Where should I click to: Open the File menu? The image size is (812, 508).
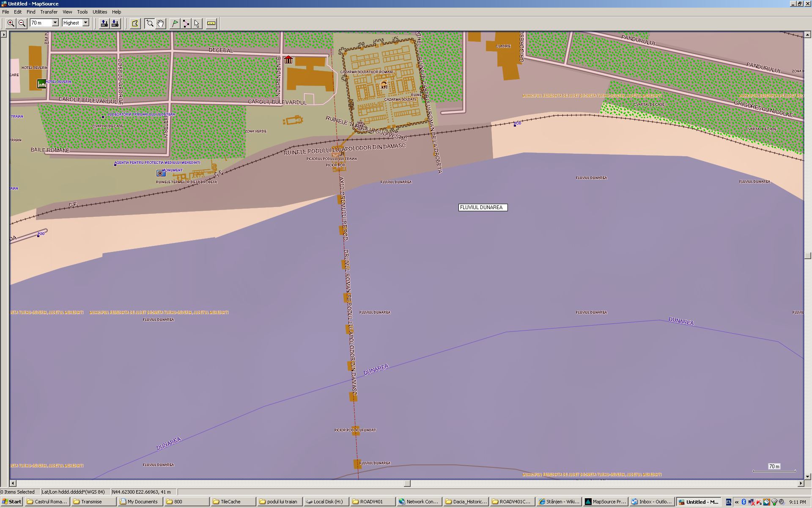click(5, 12)
